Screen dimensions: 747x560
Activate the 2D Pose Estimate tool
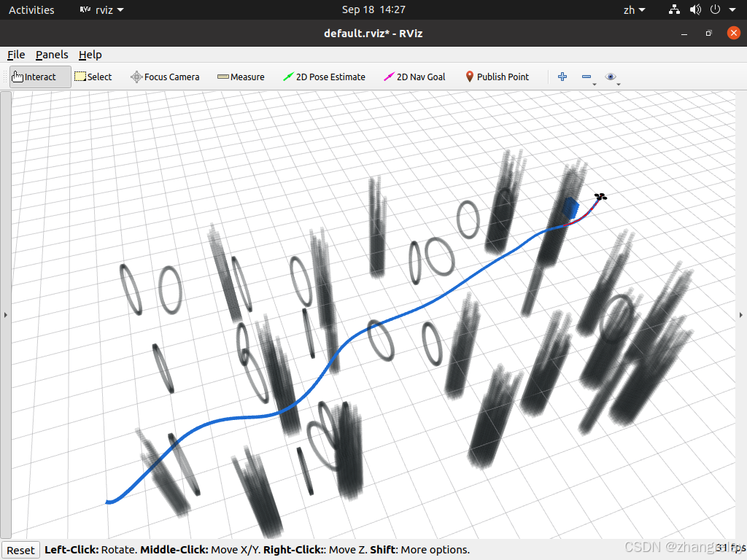[324, 77]
